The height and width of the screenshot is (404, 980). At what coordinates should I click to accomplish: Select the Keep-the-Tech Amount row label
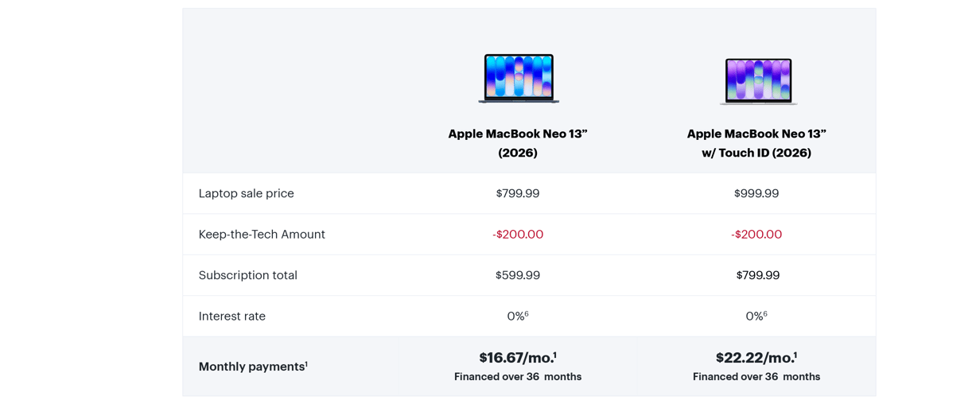(262, 235)
